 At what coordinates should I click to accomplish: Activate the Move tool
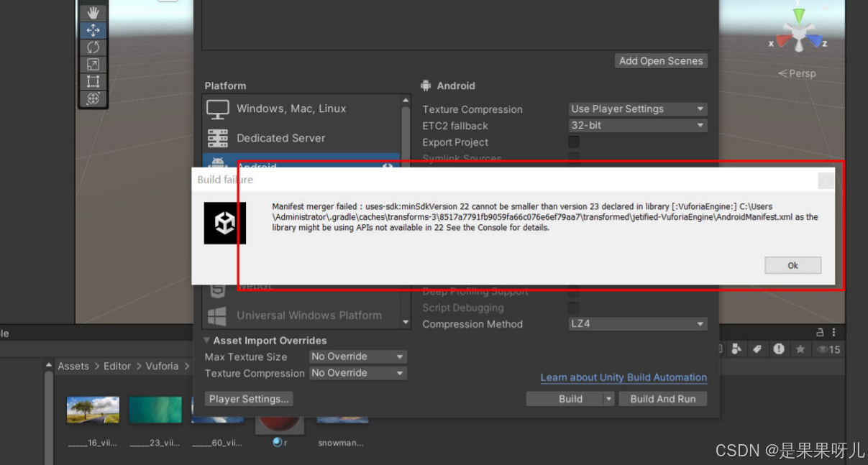[93, 30]
